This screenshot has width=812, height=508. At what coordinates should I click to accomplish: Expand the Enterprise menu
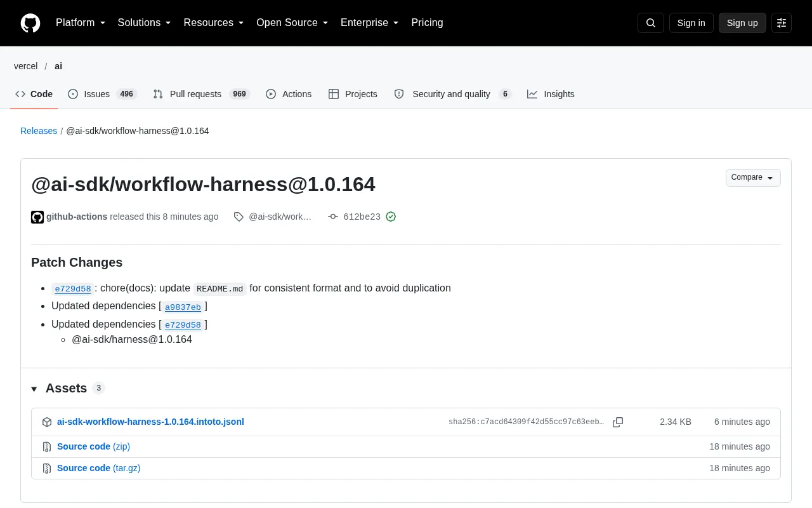point(370,23)
